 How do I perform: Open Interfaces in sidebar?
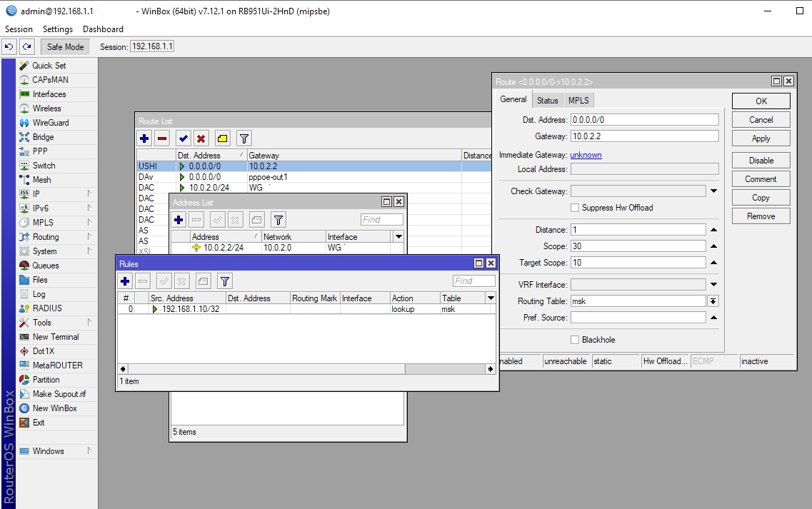click(x=49, y=94)
